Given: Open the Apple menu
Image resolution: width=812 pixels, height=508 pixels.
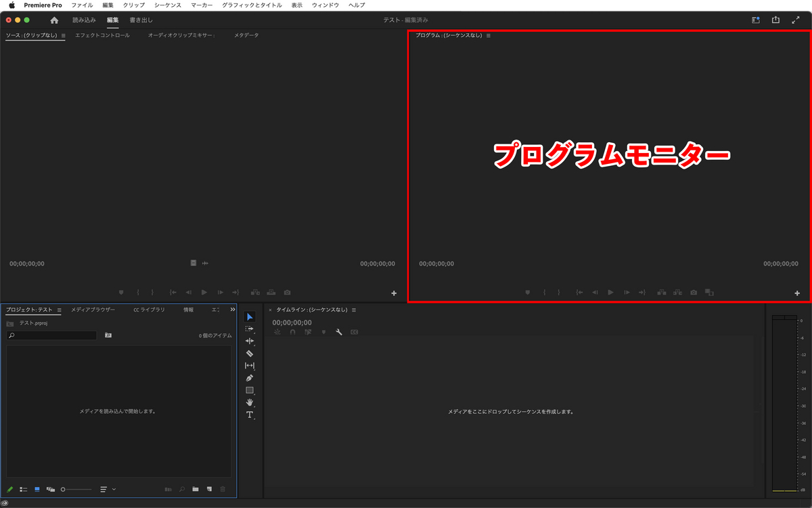Looking at the screenshot, I should [12, 5].
